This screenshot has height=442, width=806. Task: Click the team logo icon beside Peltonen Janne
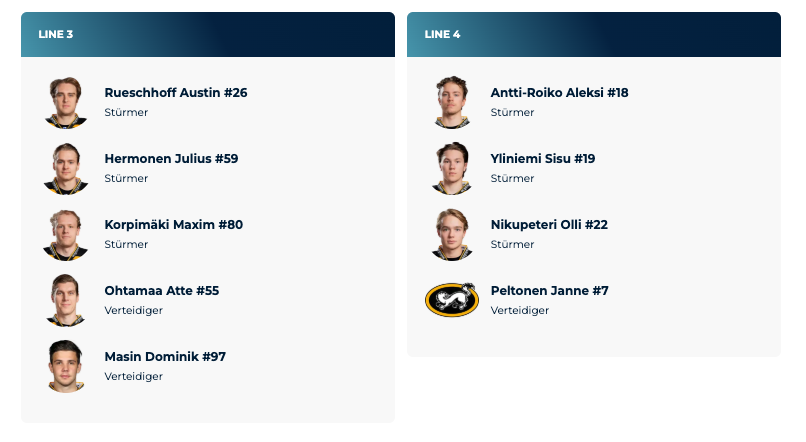[452, 300]
